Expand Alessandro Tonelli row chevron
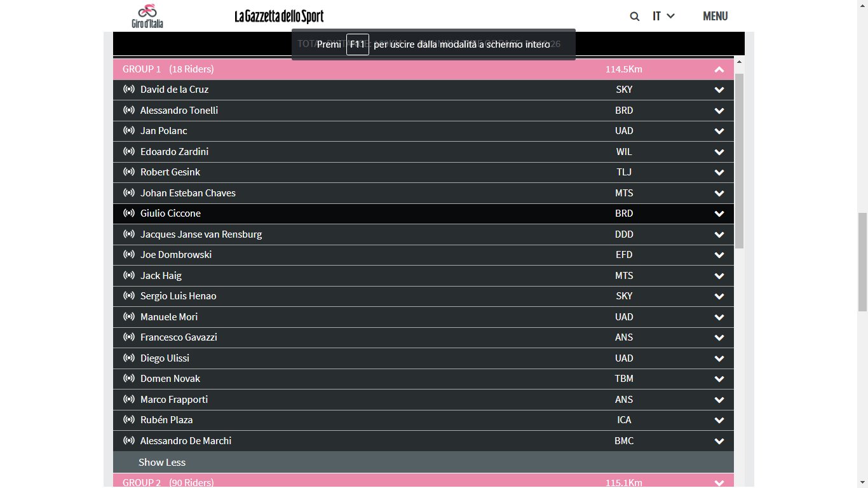868x488 pixels. coord(719,111)
